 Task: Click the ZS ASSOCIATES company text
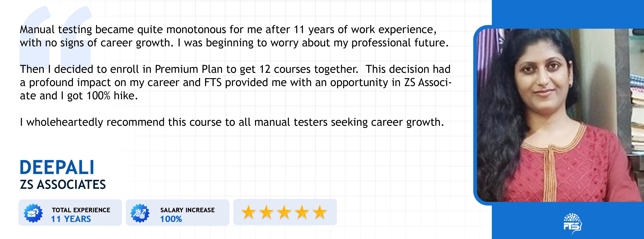click(x=63, y=185)
